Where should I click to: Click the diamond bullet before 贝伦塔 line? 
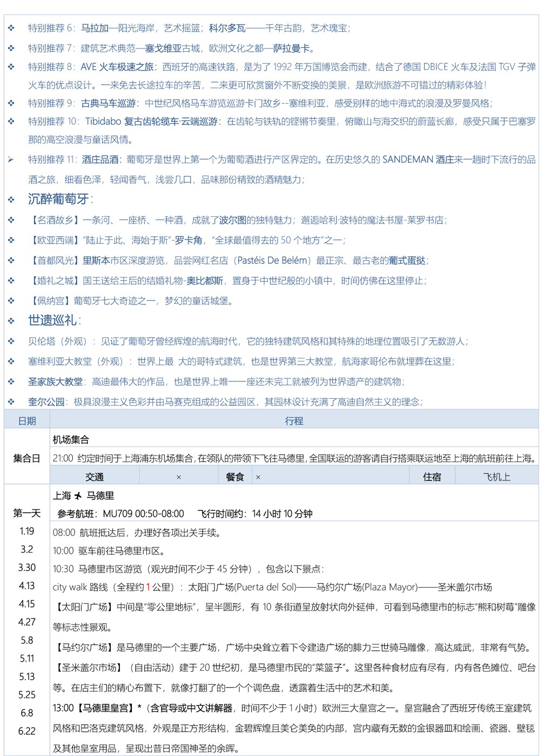11,341
